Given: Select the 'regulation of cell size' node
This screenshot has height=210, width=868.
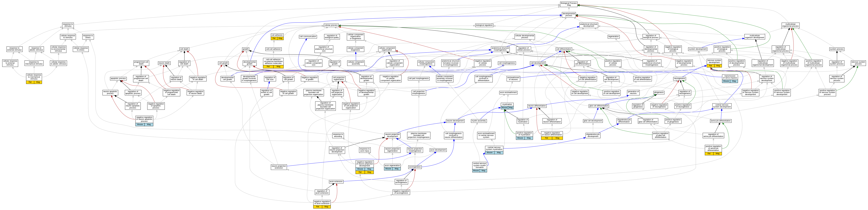Looking at the screenshot, I should click(270, 79).
